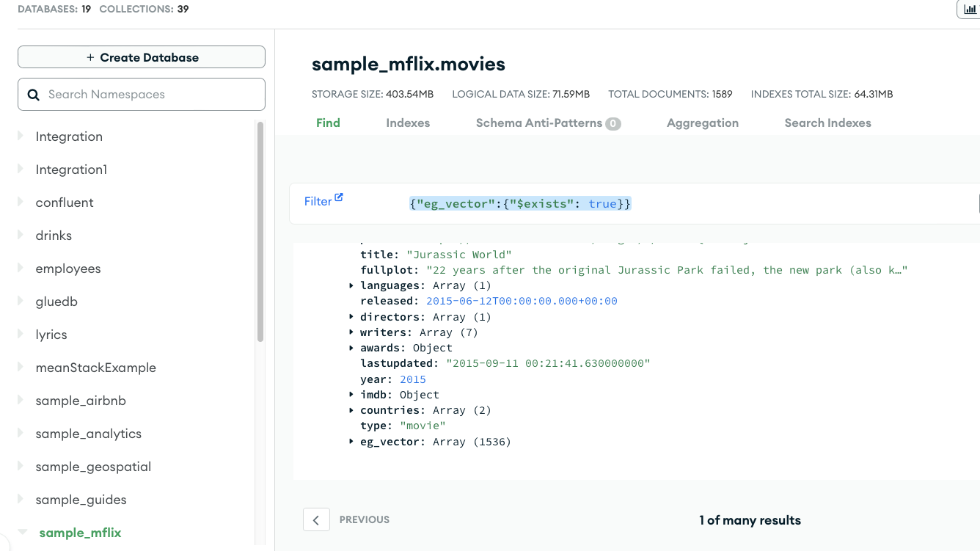Click the year value 2015
This screenshot has height=551, width=980.
click(x=413, y=379)
